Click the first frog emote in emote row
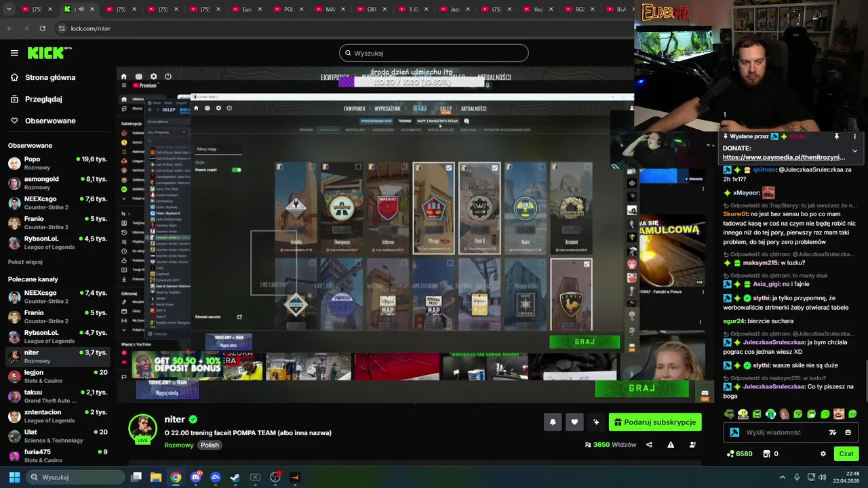The height and width of the screenshot is (488, 868). tap(730, 413)
